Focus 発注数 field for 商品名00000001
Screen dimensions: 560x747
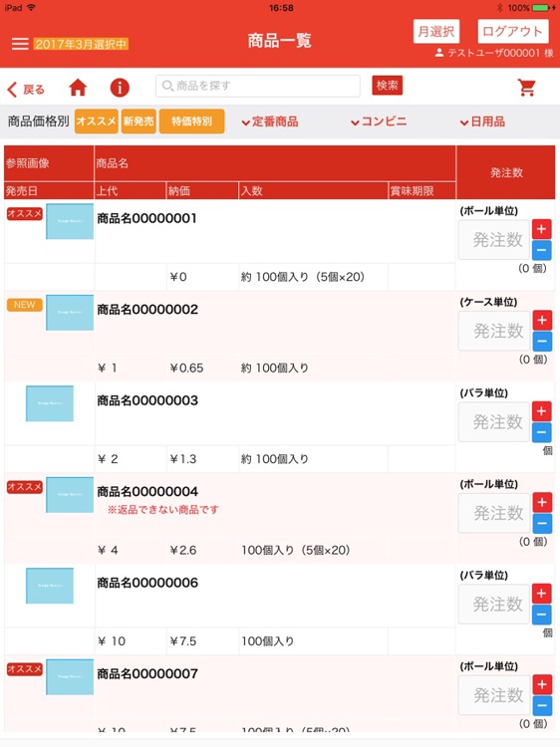click(494, 240)
